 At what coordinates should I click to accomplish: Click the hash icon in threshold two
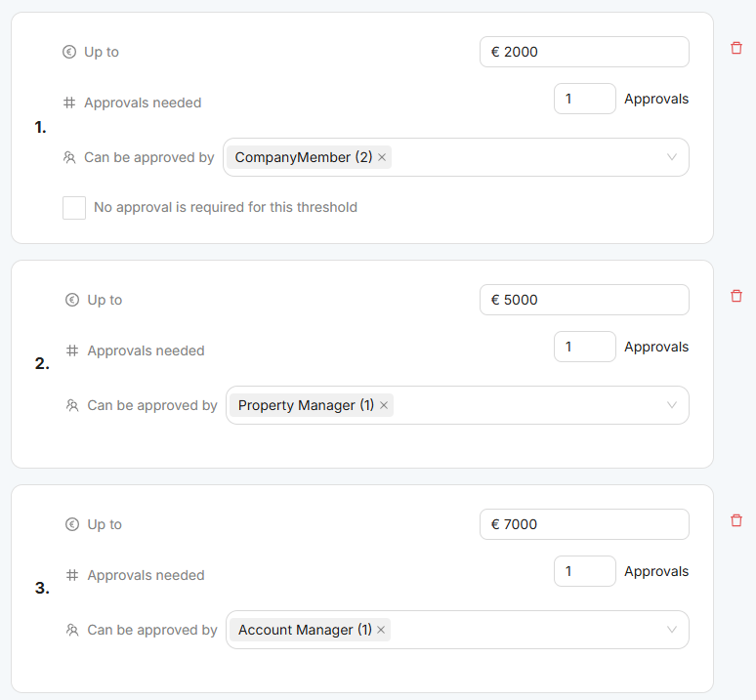coord(72,350)
